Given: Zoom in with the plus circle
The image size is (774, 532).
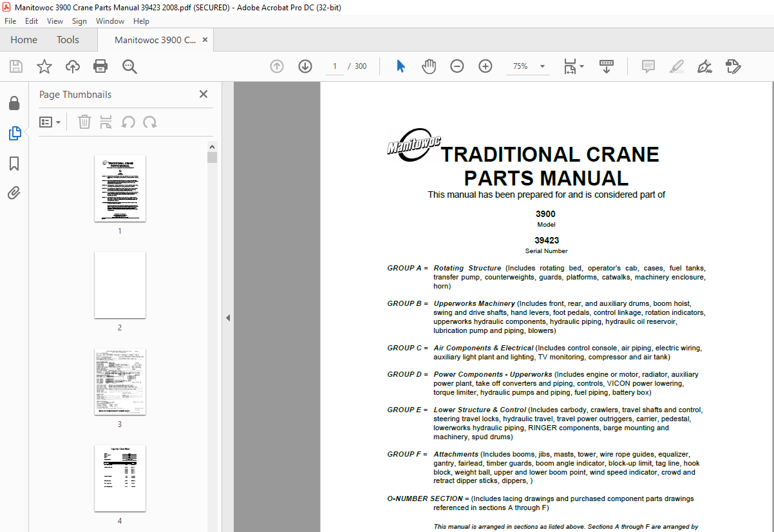Looking at the screenshot, I should pos(486,66).
